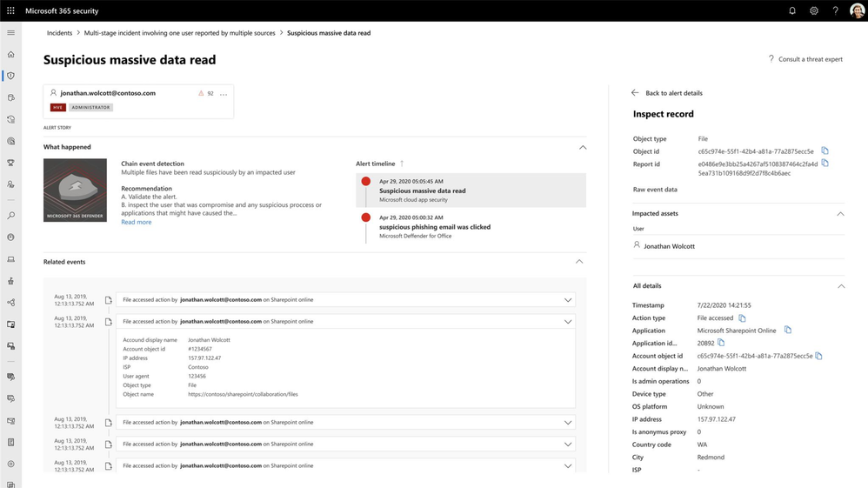Collapse the Related events section
This screenshot has width=868, height=488.
[579, 262]
